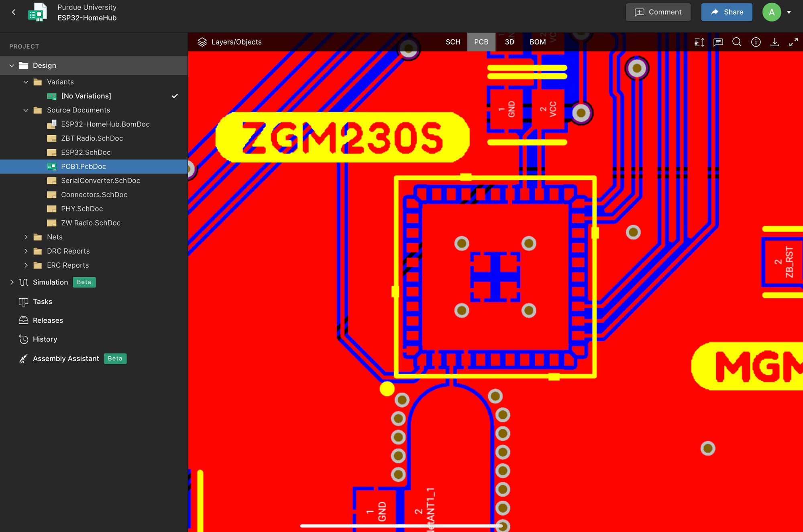Click the VCC pad 2 on PCB
803x532 pixels.
coord(548,109)
